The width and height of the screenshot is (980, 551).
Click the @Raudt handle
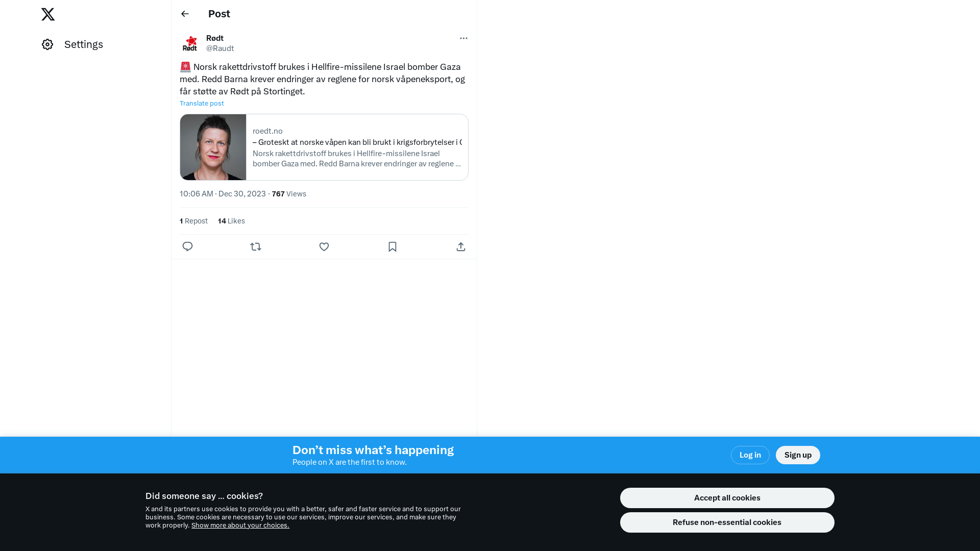pos(220,48)
